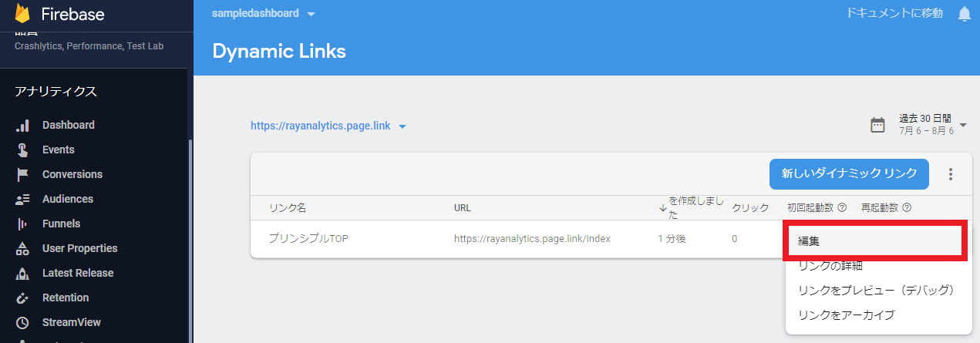Click the Events touch icon
Image resolution: width=980 pixels, height=343 pixels.
(x=23, y=150)
